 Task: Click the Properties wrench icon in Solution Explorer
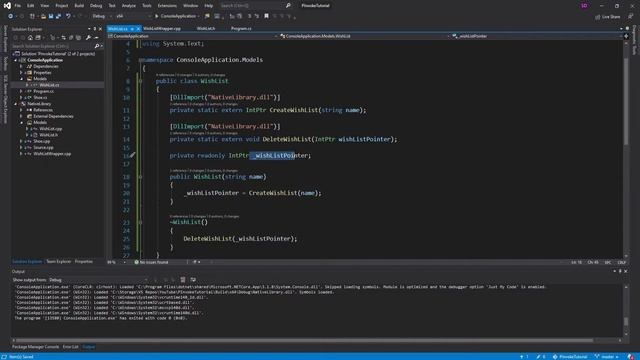88,38
